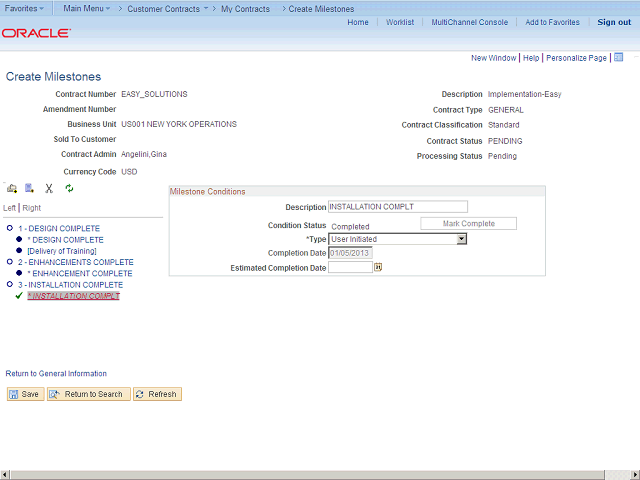Click the Estimated Completion Date field

[x=350, y=267]
